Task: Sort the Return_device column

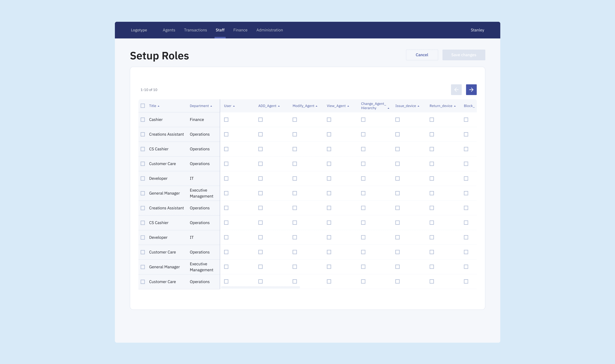Action: click(455, 106)
